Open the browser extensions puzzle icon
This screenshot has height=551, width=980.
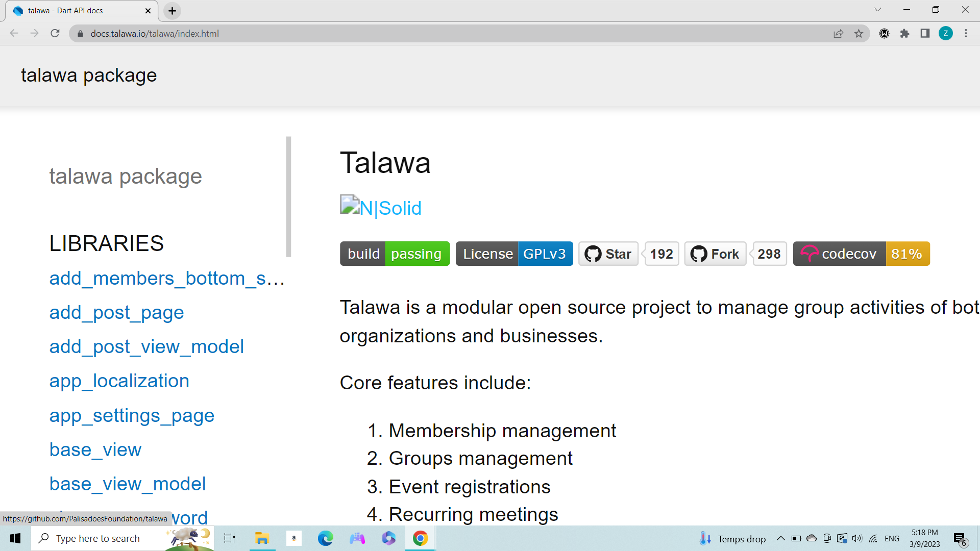[905, 34]
